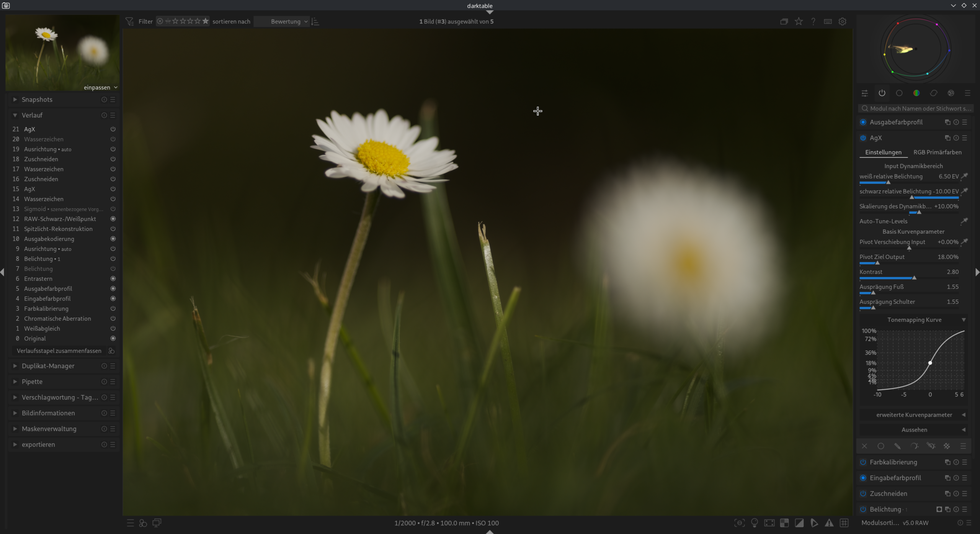
Task: Turn off the Farbkalibrierung module
Action: (x=863, y=462)
